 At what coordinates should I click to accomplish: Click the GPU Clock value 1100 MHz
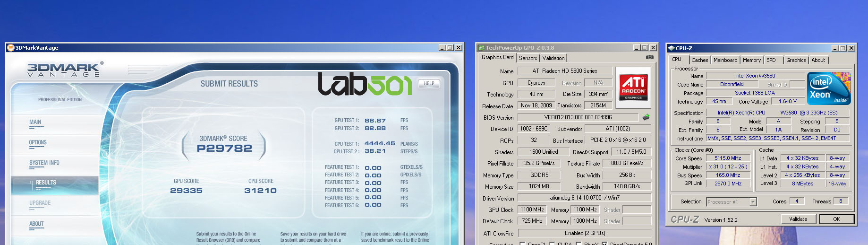click(532, 210)
